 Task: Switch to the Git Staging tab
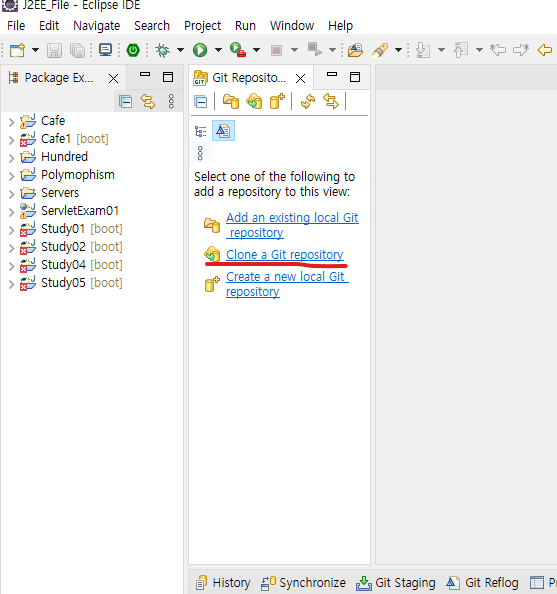tap(396, 582)
